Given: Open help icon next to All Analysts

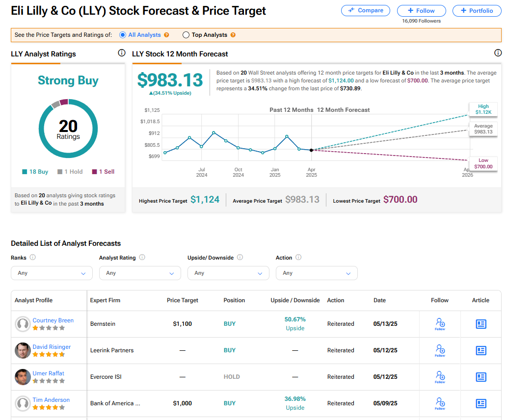Looking at the screenshot, I should (166, 35).
